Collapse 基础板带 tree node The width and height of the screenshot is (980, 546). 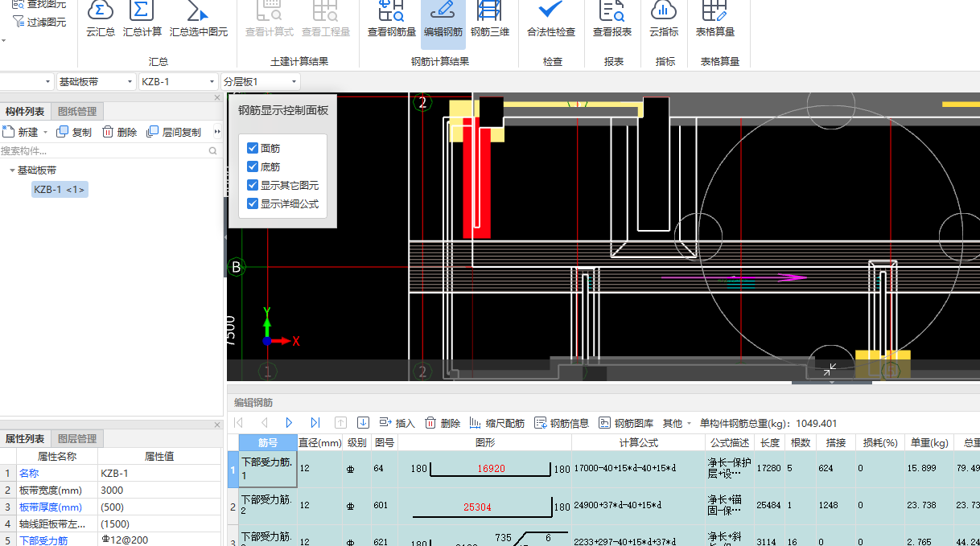12,170
